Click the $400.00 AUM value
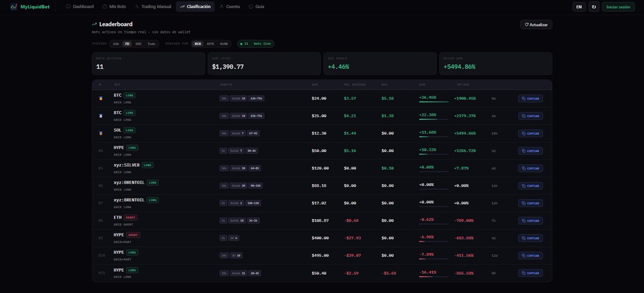This screenshot has width=644, height=293. pos(320,238)
